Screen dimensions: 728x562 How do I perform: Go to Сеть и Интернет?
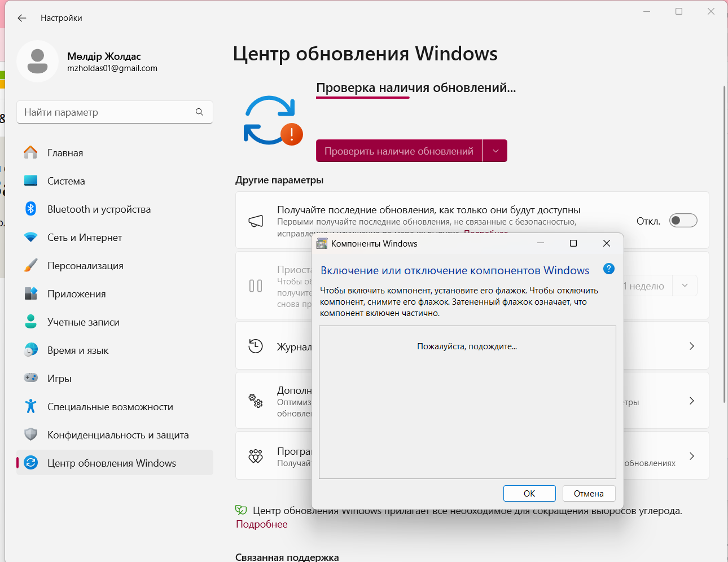click(115, 238)
